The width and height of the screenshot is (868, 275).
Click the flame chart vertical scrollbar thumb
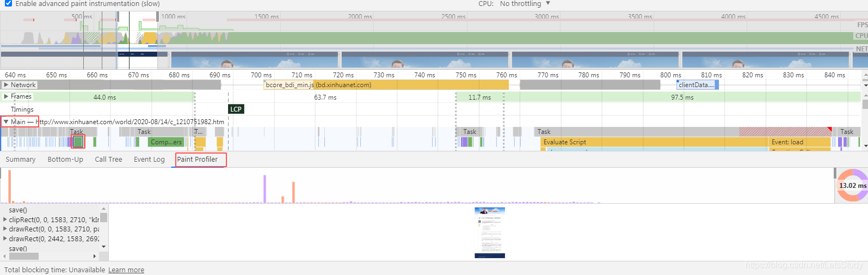point(865,103)
